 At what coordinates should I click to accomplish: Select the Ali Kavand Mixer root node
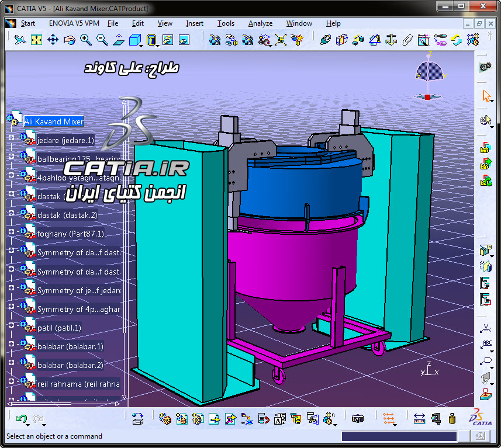click(x=54, y=121)
